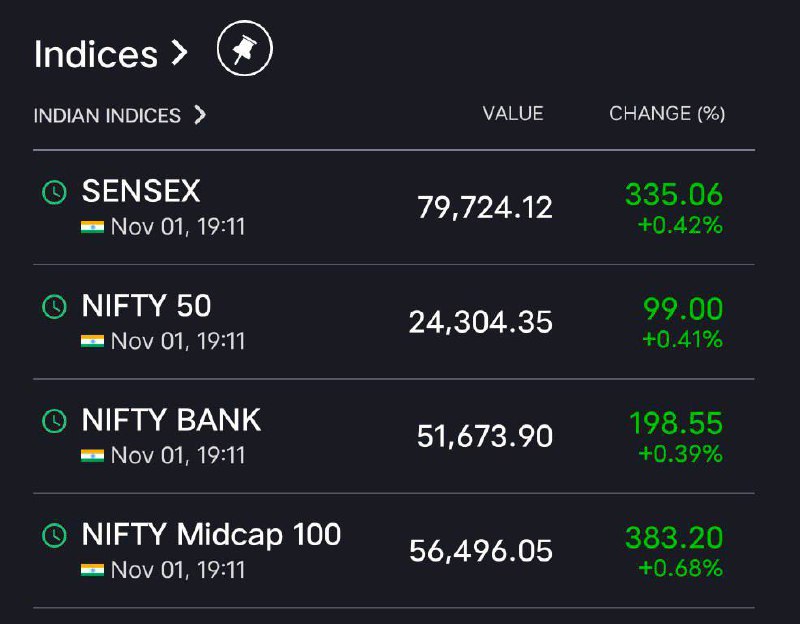The height and width of the screenshot is (624, 800).
Task: Open the Indices heading
Action: (96, 54)
